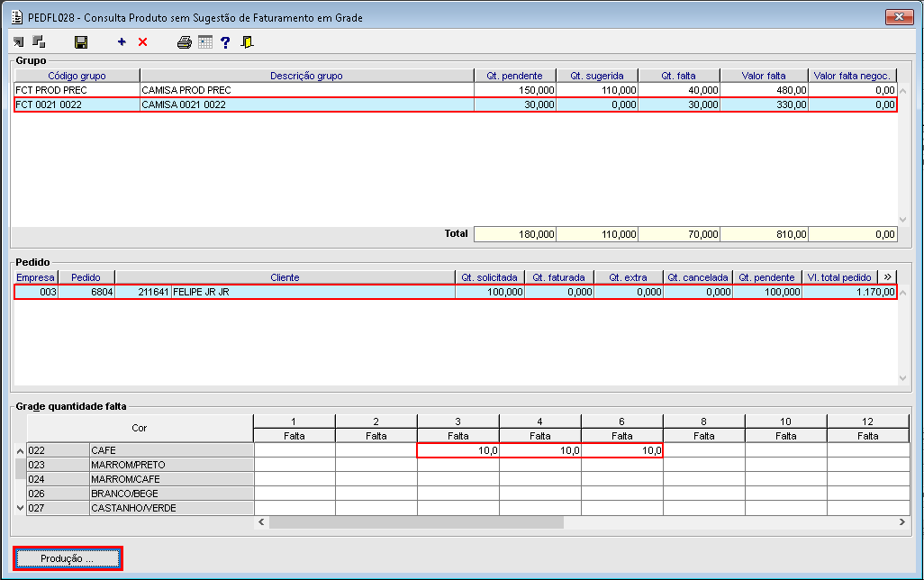The image size is (924, 580).
Task: Click the size 12 grade column header
Action: (867, 421)
